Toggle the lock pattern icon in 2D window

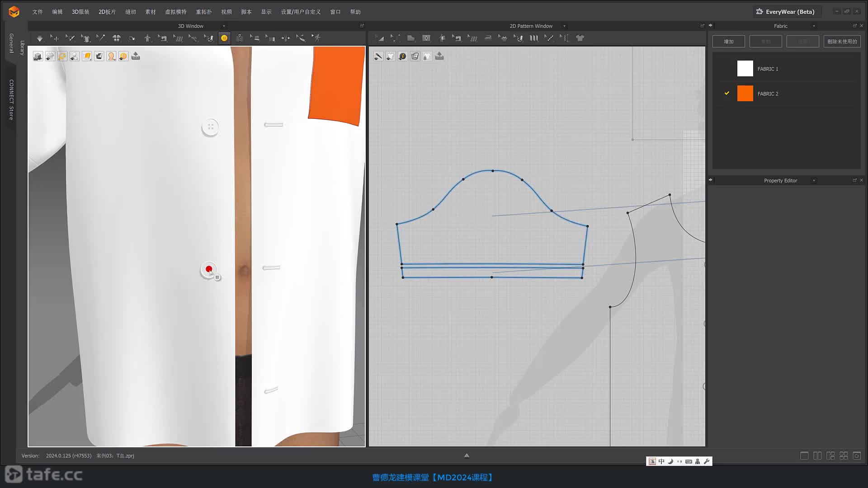(x=427, y=56)
